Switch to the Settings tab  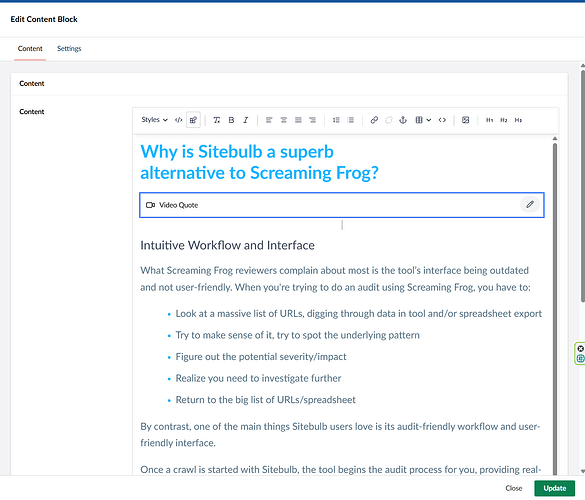click(x=69, y=49)
